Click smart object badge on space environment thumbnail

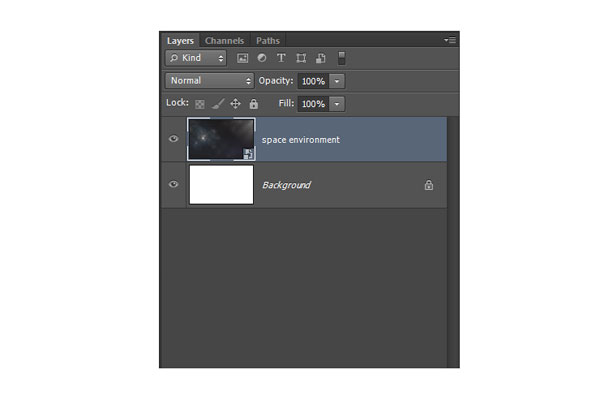[248, 154]
